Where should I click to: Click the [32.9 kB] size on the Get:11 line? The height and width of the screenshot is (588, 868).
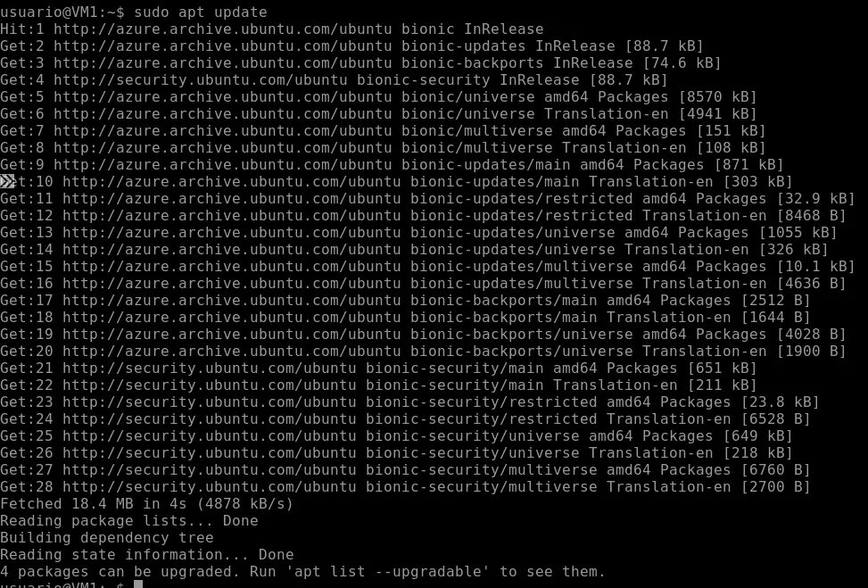[x=816, y=199]
